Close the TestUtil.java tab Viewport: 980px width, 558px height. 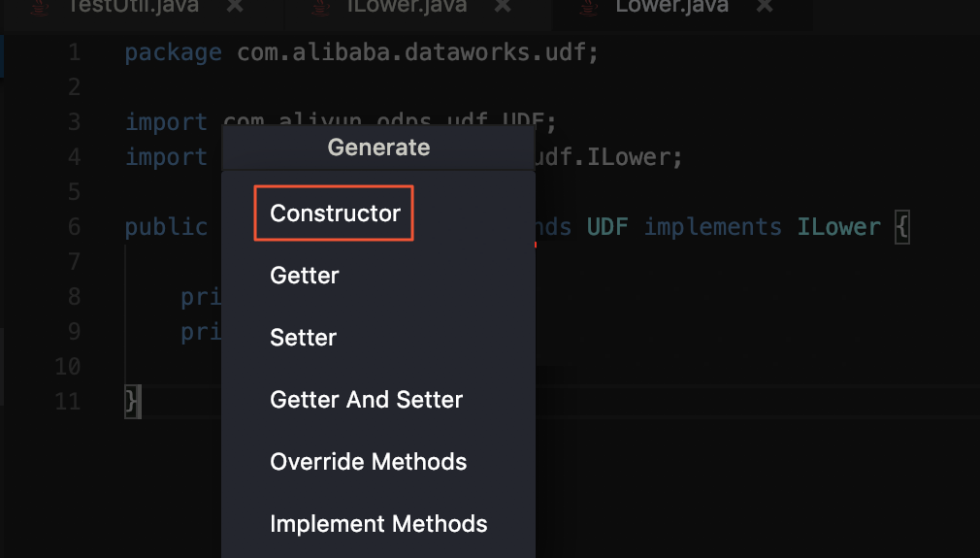click(x=235, y=6)
